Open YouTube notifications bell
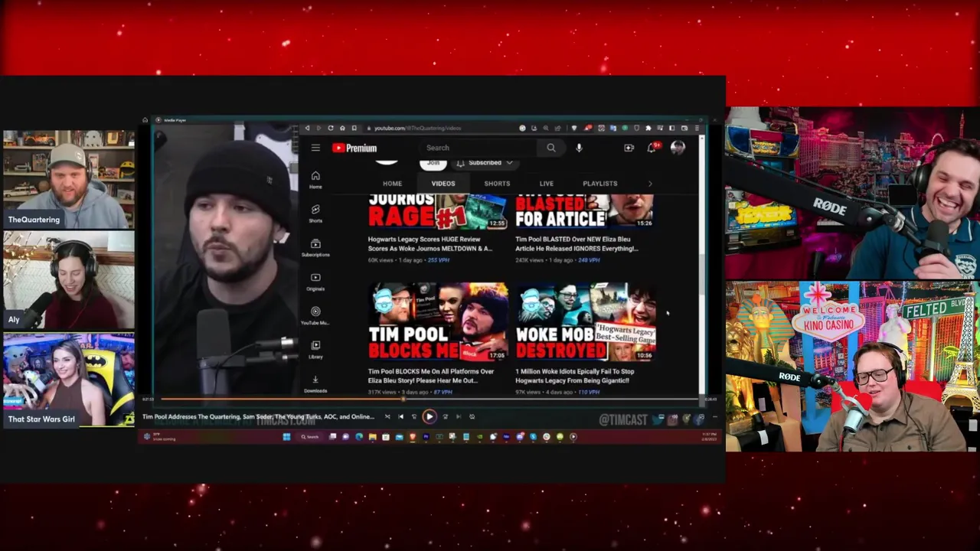This screenshot has width=980, height=551. click(x=652, y=148)
